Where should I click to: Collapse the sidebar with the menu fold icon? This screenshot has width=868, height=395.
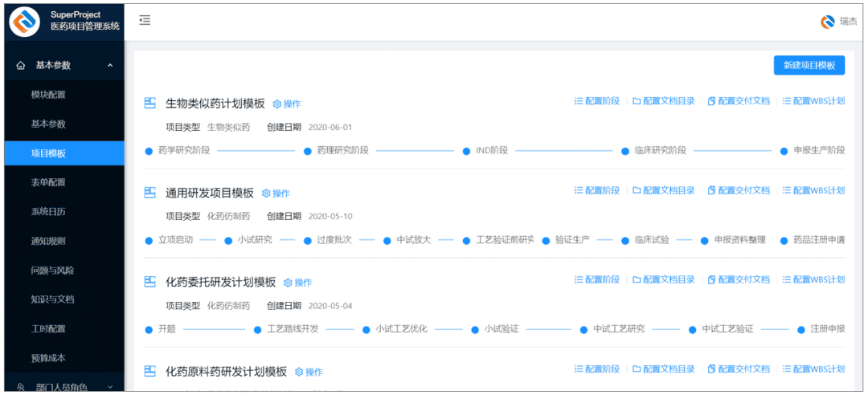point(145,20)
